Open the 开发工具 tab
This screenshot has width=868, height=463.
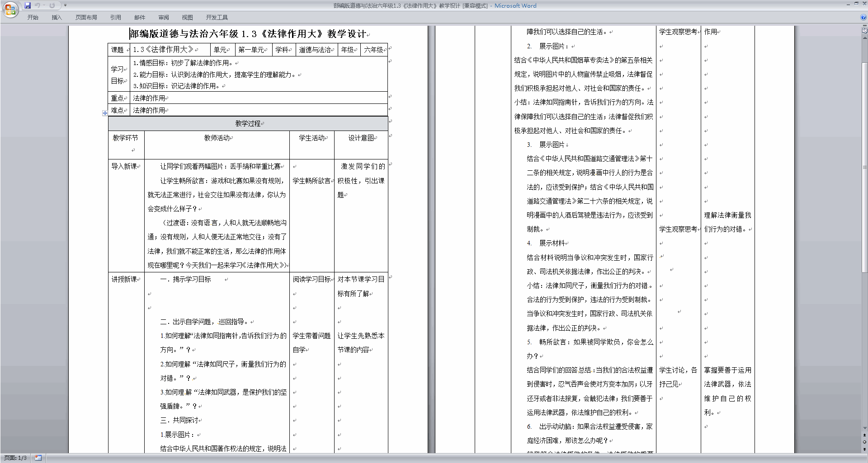click(217, 18)
